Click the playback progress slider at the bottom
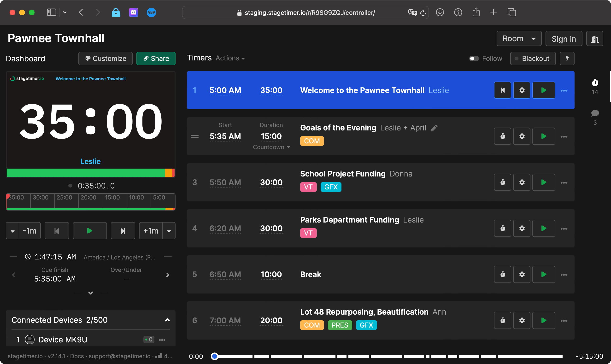The height and width of the screenshot is (364, 611). pyautogui.click(x=215, y=356)
